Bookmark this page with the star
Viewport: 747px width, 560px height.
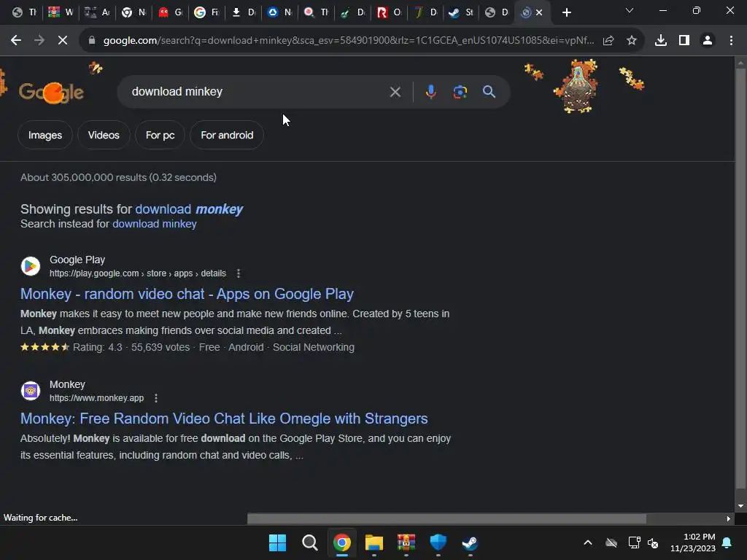(x=632, y=41)
